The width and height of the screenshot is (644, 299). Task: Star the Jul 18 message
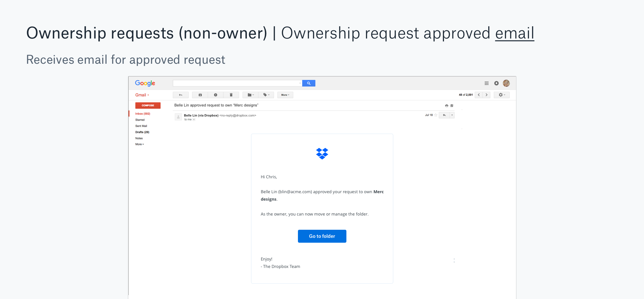(436, 115)
